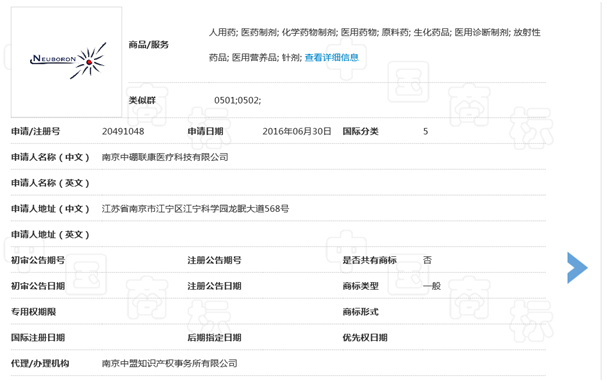Image resolution: width=607 pixels, height=382 pixels.
Task: Click the 优先权日期 label
Action: [x=365, y=337]
